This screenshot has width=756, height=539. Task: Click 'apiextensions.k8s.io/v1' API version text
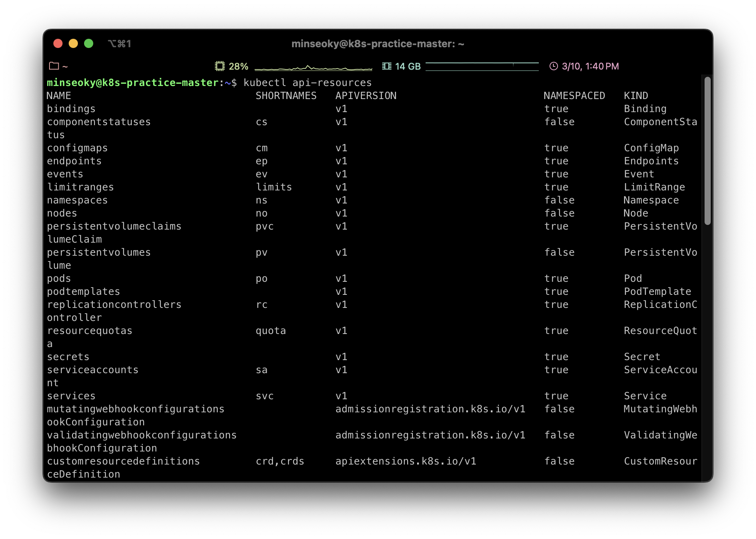click(x=406, y=461)
